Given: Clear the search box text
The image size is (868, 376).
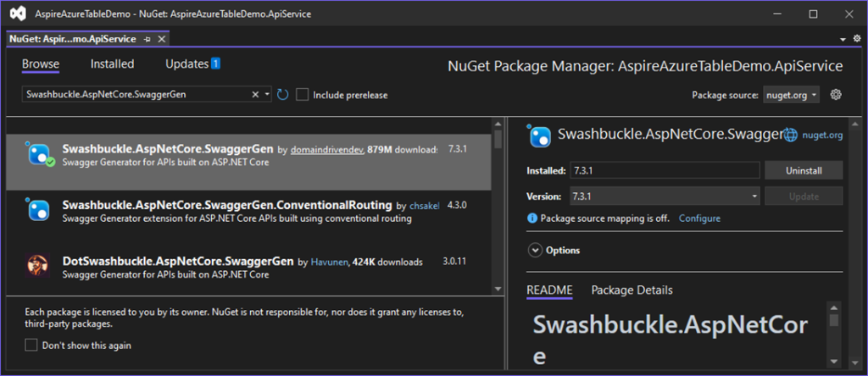Looking at the screenshot, I should 255,95.
